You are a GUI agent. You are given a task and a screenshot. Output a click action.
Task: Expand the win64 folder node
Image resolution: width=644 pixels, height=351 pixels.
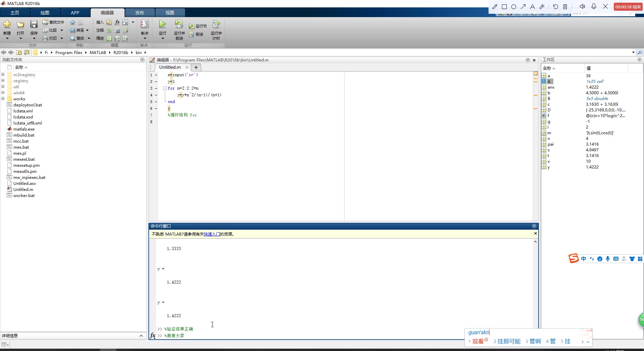point(3,93)
